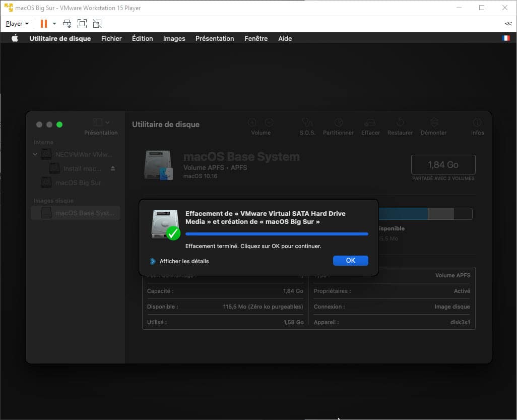The height and width of the screenshot is (420, 517).
Task: Add a volume with the plus icon
Action: tap(252, 123)
